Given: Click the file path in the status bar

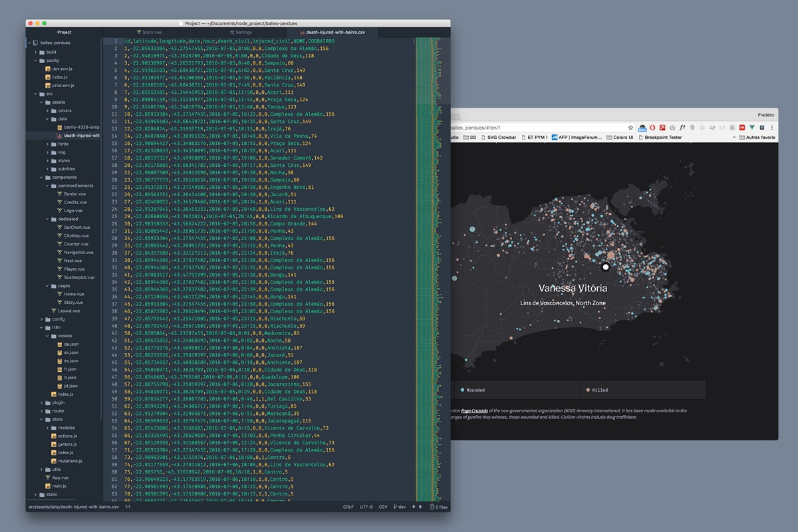Looking at the screenshot, I should [74, 507].
